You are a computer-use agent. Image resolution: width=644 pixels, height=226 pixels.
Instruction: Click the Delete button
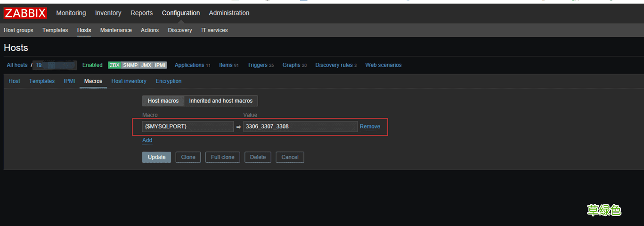pos(258,157)
